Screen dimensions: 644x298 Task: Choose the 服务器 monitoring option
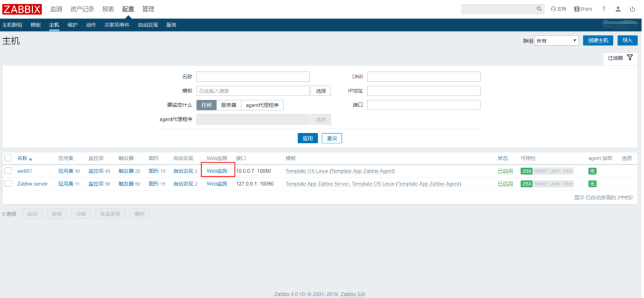click(x=229, y=105)
